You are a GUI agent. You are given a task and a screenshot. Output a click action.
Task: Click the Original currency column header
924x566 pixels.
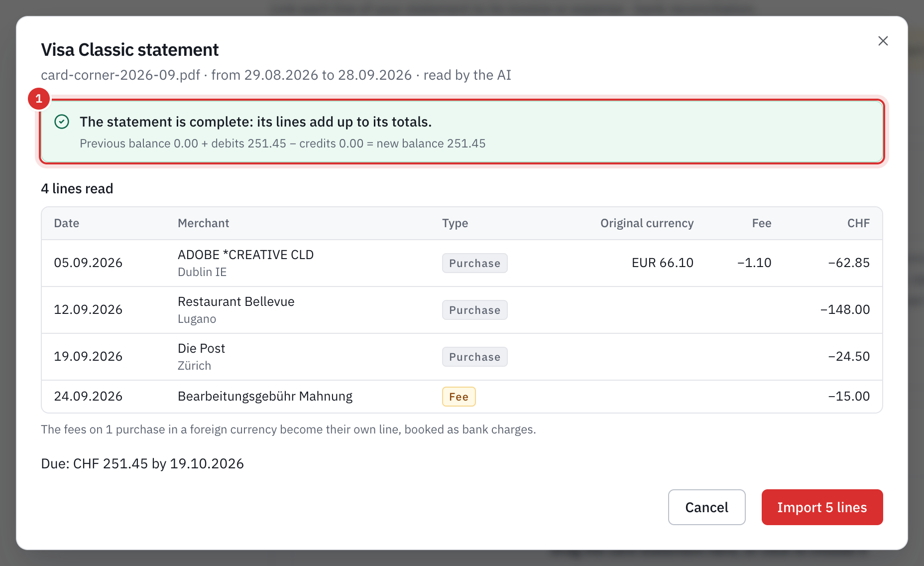point(647,223)
